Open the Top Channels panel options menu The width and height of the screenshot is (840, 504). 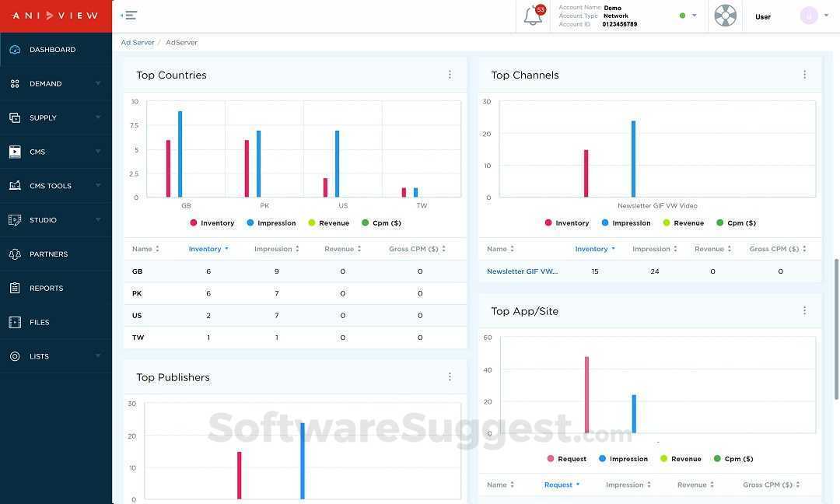pos(804,74)
